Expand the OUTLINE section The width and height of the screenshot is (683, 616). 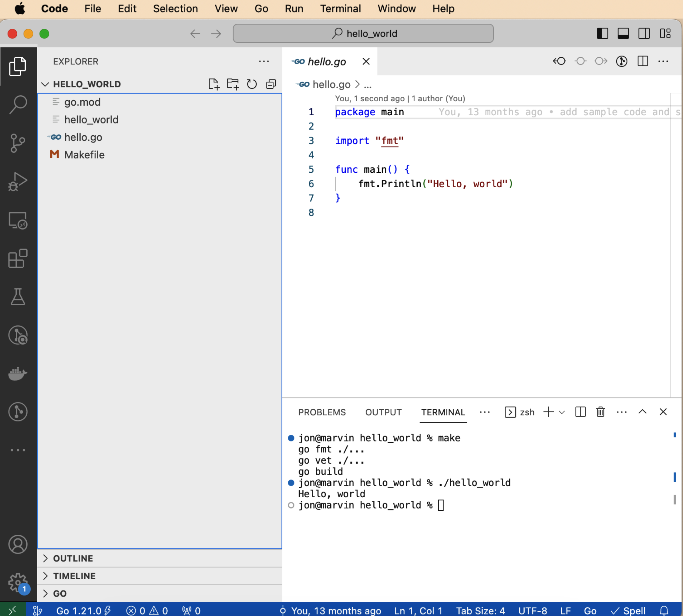[73, 558]
